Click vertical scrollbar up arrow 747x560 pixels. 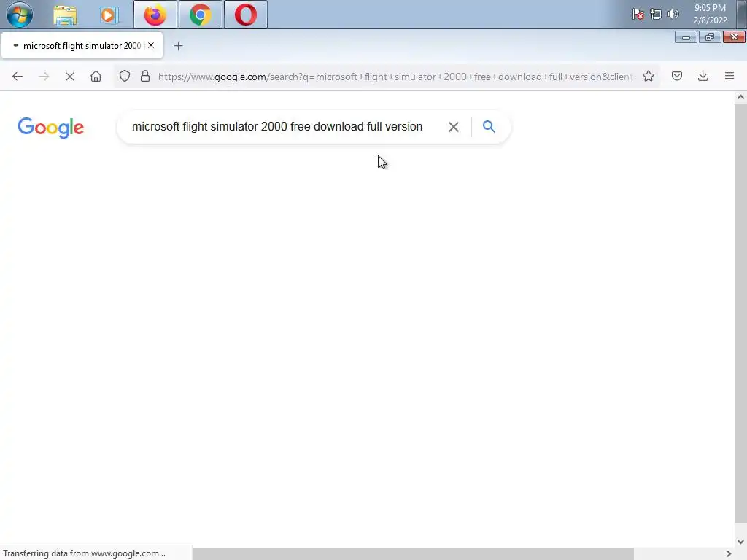point(740,97)
